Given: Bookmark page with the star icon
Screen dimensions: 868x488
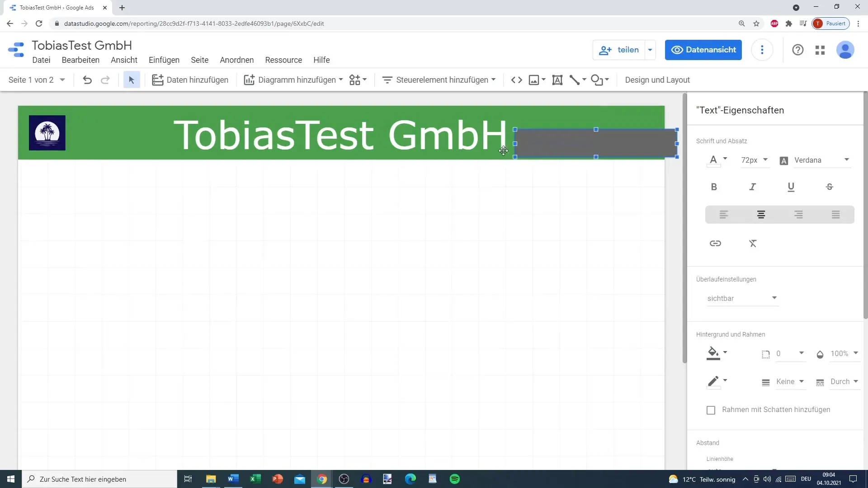Looking at the screenshot, I should (756, 23).
